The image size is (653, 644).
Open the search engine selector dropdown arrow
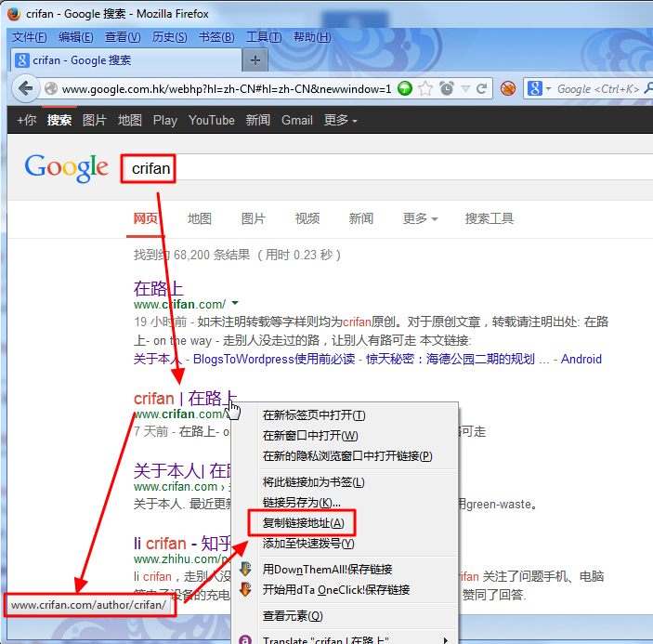click(548, 88)
